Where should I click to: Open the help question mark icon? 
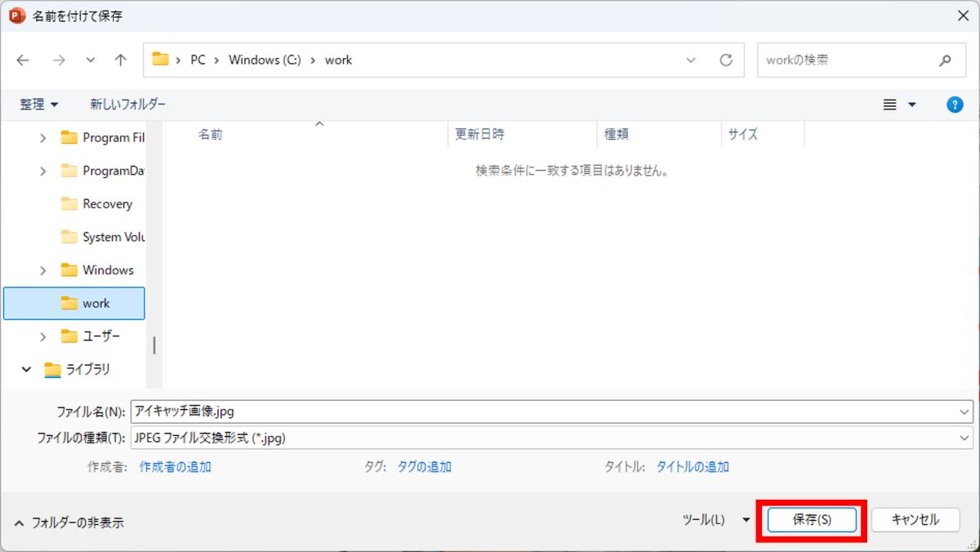coord(954,105)
